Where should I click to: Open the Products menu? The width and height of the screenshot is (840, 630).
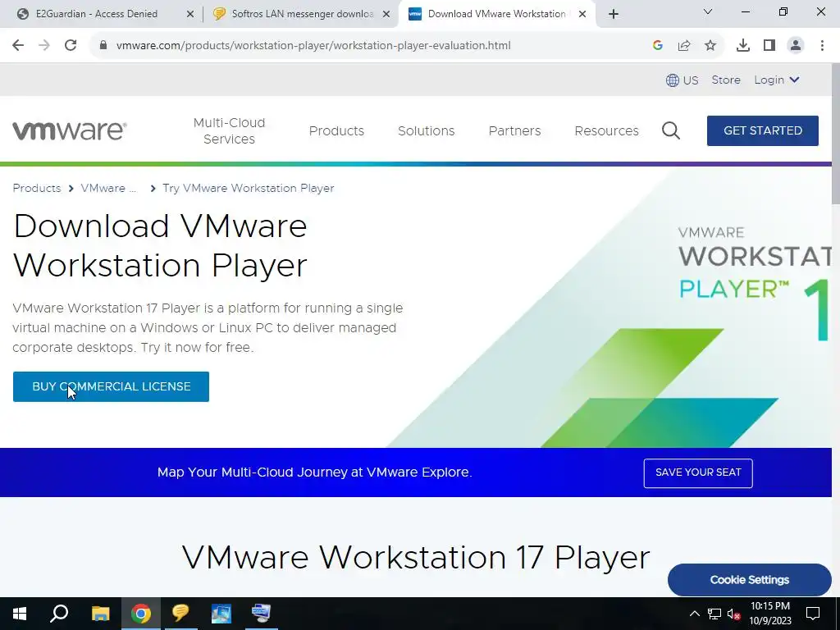click(336, 130)
